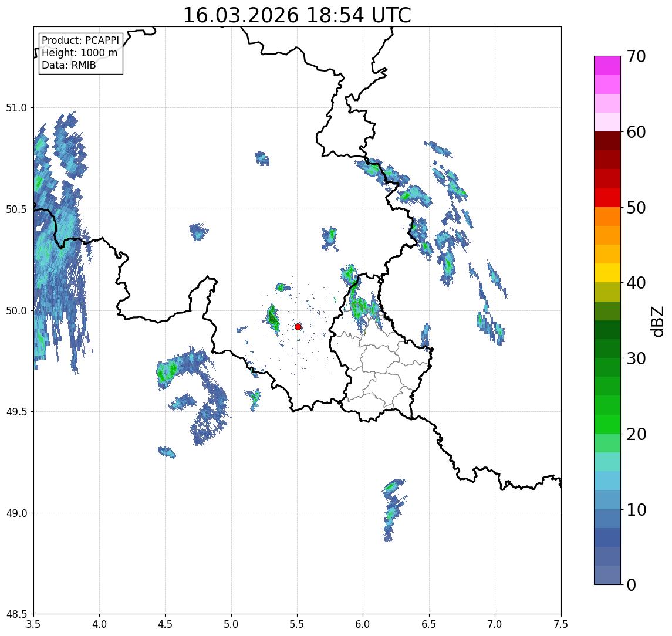Click longitude axis label 5.0

tap(231, 624)
